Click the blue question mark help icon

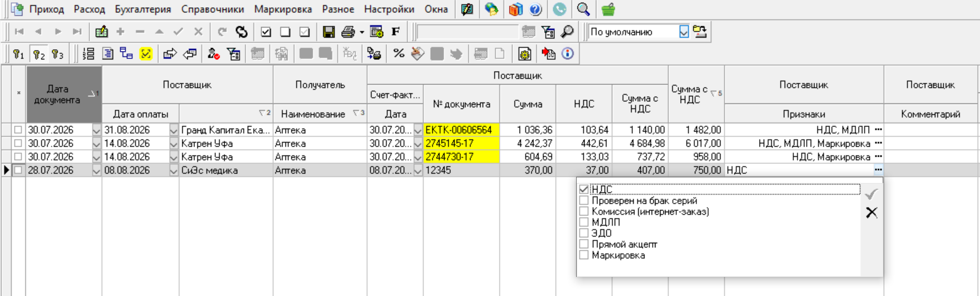535,9
